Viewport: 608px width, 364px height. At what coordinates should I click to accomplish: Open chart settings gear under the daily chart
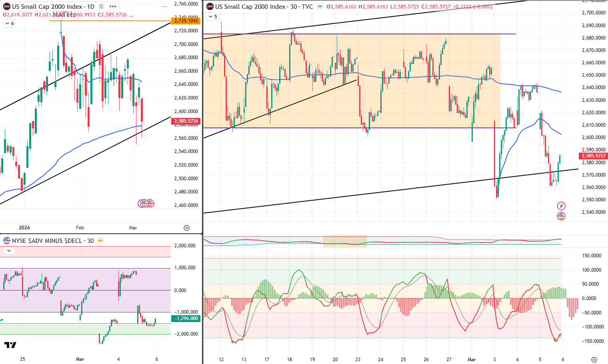tap(186, 228)
